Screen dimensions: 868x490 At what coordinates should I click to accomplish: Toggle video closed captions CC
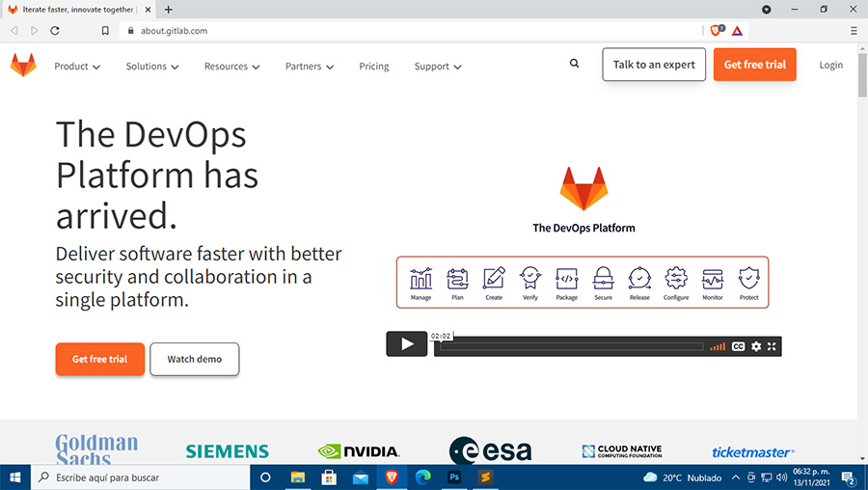[x=738, y=346]
